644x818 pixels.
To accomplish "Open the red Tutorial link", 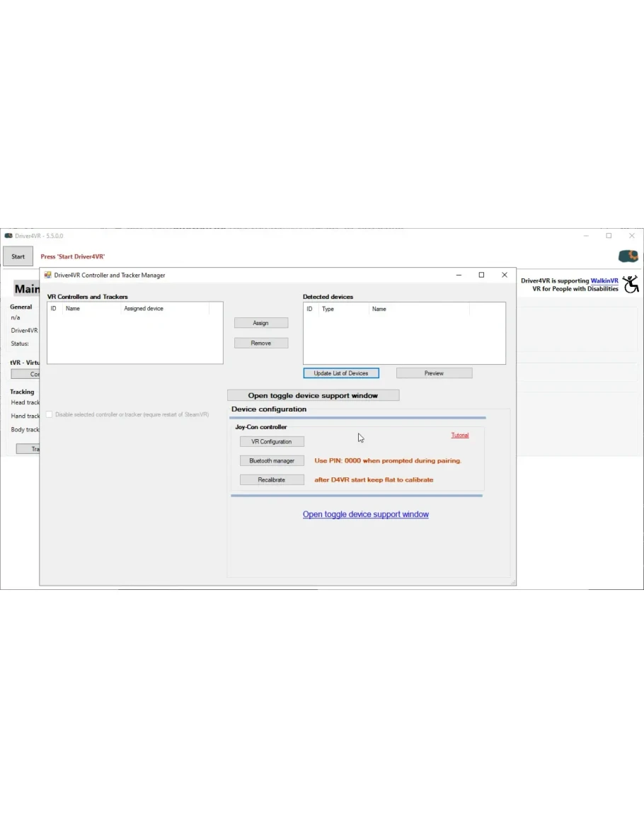I will [x=460, y=435].
